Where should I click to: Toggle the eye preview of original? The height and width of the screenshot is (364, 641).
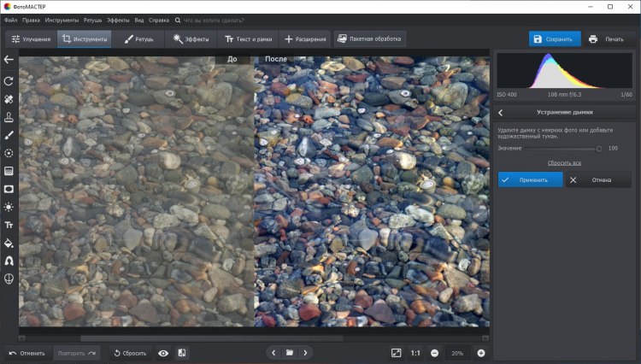163,353
